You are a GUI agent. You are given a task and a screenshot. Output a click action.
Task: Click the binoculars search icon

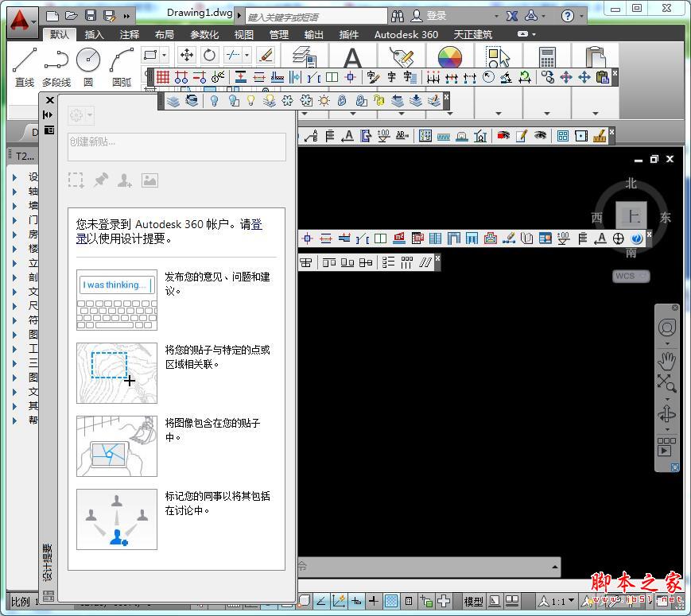point(398,17)
